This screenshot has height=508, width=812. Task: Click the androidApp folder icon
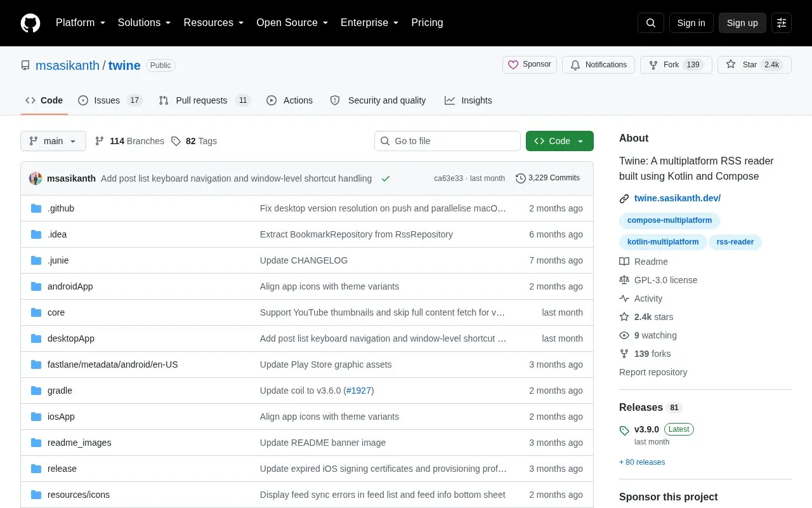36,286
